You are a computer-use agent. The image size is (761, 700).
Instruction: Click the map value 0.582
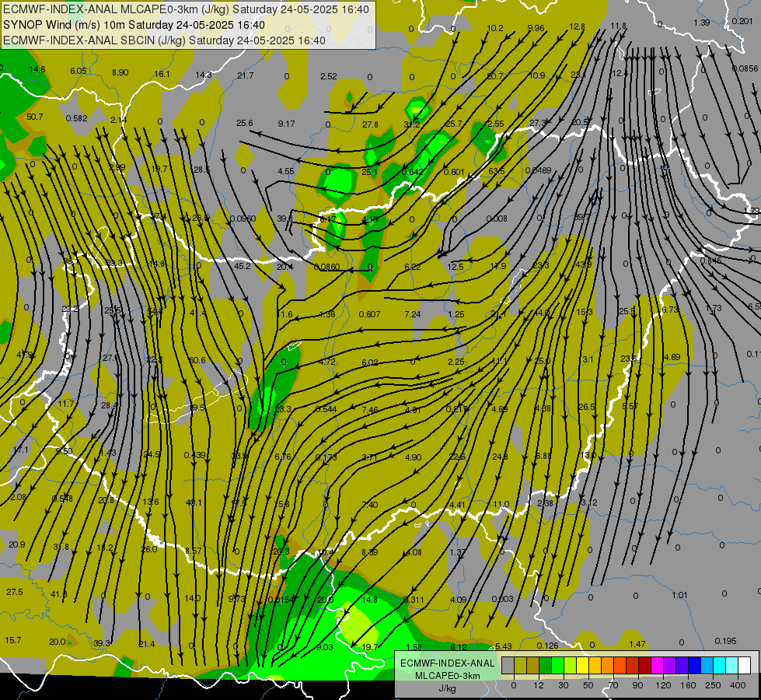tap(76, 118)
